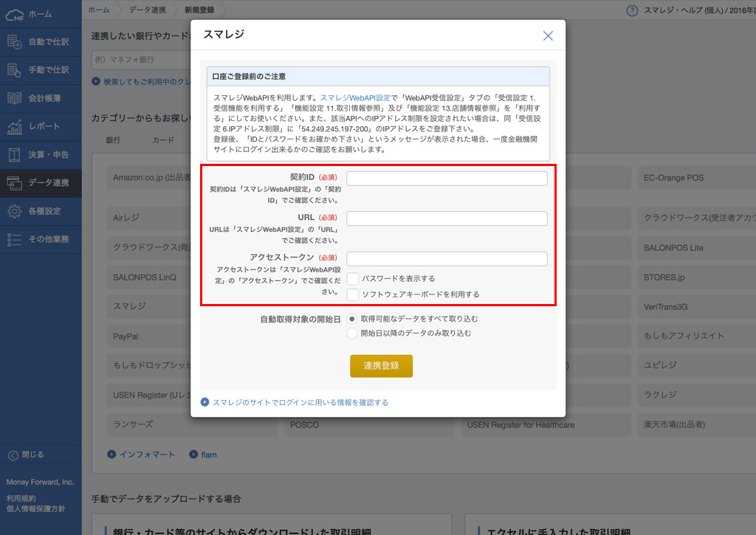This screenshot has width=756, height=535.
Task: Select VeriTrans3G service
Action: point(697,306)
